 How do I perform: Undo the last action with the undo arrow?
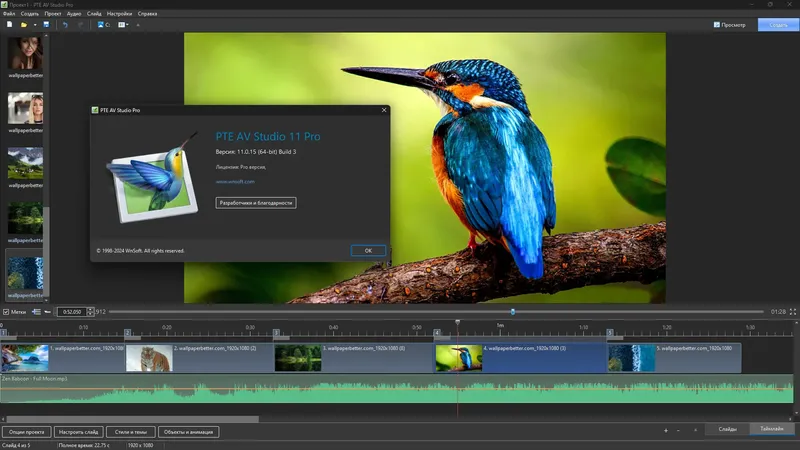click(x=65, y=24)
